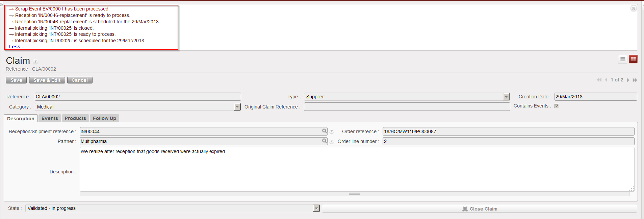Click the Order reference input field

click(508, 131)
